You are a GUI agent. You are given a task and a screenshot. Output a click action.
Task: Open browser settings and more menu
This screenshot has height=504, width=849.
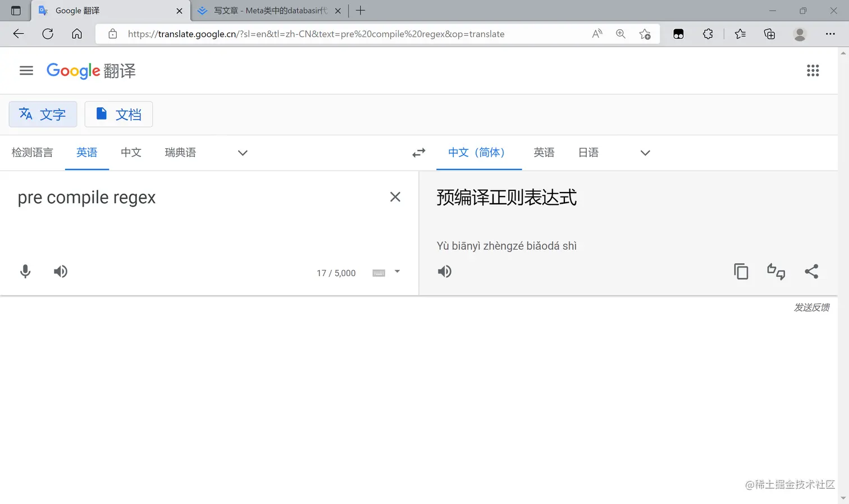click(x=830, y=34)
